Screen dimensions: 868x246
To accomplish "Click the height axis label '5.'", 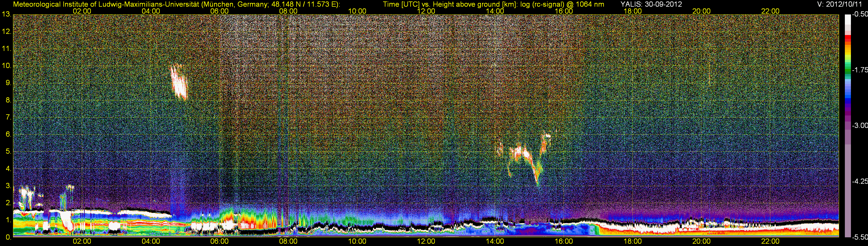I will click(8, 151).
